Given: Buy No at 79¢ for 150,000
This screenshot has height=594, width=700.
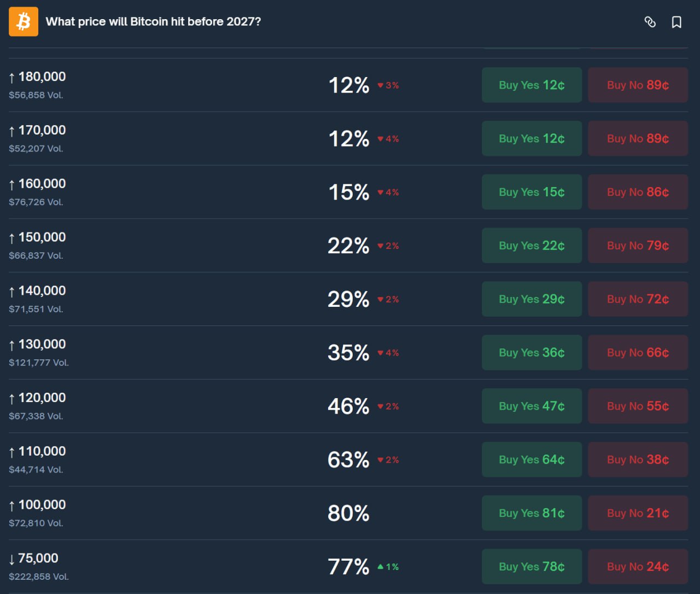Looking at the screenshot, I should (x=638, y=246).
